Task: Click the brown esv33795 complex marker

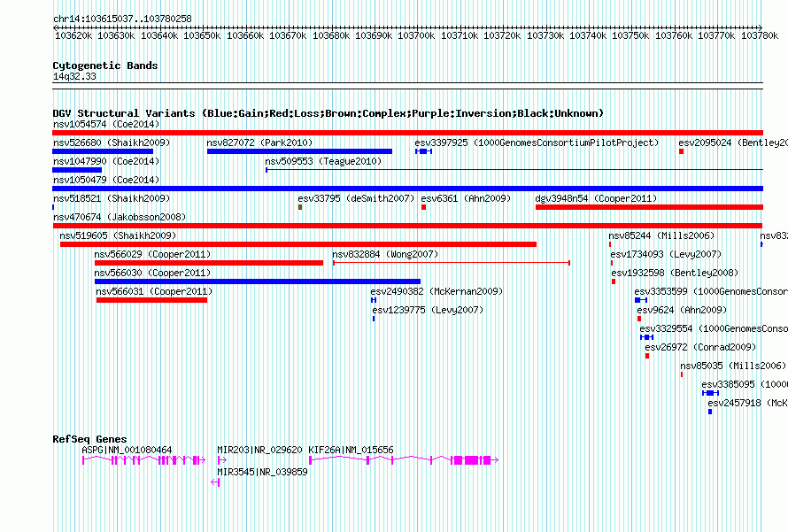Action: pyautogui.click(x=300, y=207)
